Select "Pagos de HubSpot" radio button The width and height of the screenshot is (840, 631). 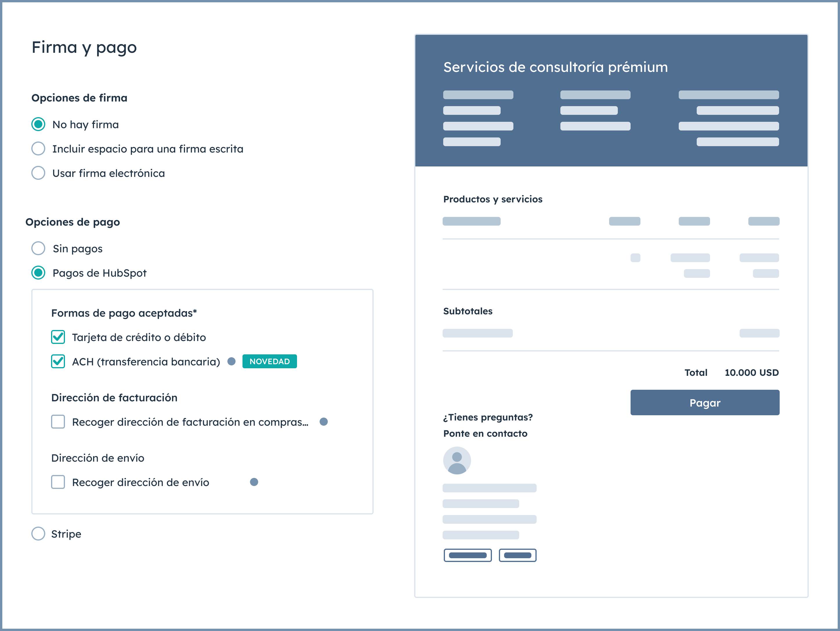point(38,273)
